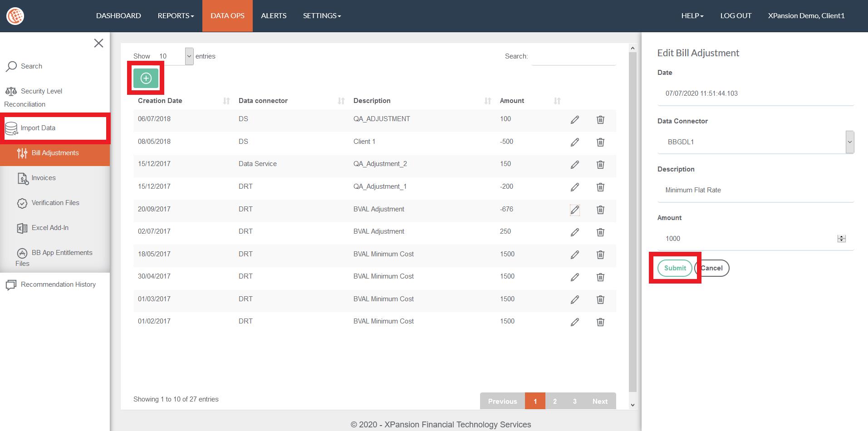Delete the Client 1 adjustment row
868x431 pixels.
[x=600, y=142]
